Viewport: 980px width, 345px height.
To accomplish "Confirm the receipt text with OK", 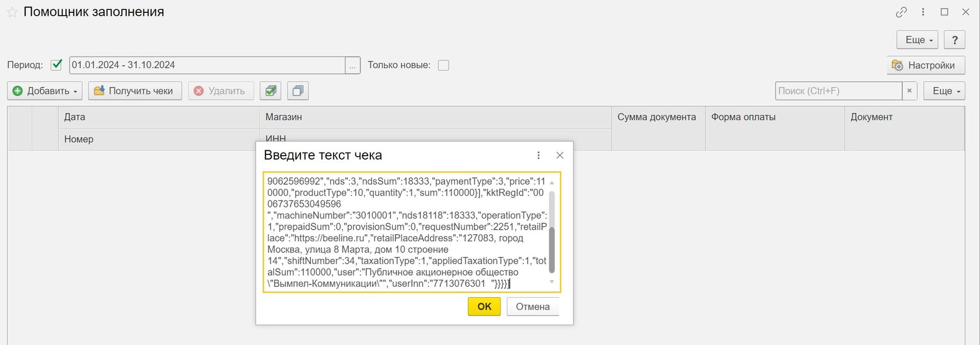I will coord(484,307).
